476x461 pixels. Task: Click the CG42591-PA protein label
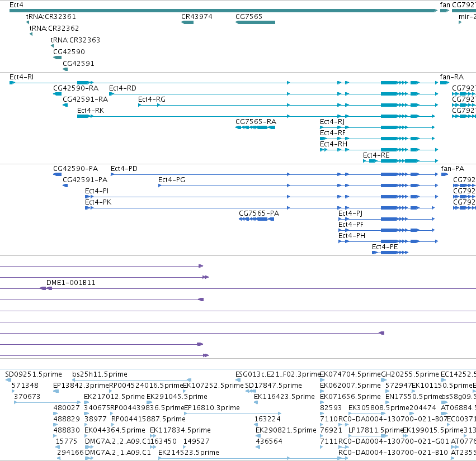point(85,180)
